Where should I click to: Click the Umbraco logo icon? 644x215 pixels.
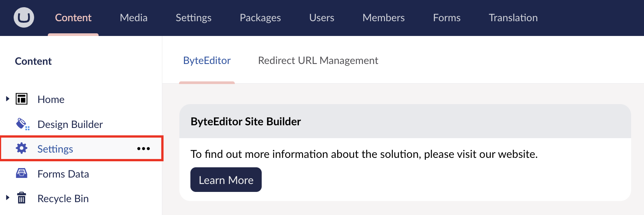(24, 18)
